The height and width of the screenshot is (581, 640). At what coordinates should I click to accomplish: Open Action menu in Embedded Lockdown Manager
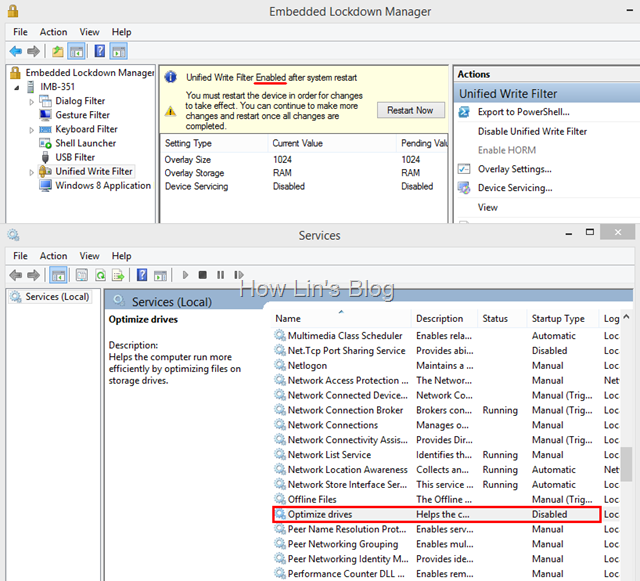(53, 32)
